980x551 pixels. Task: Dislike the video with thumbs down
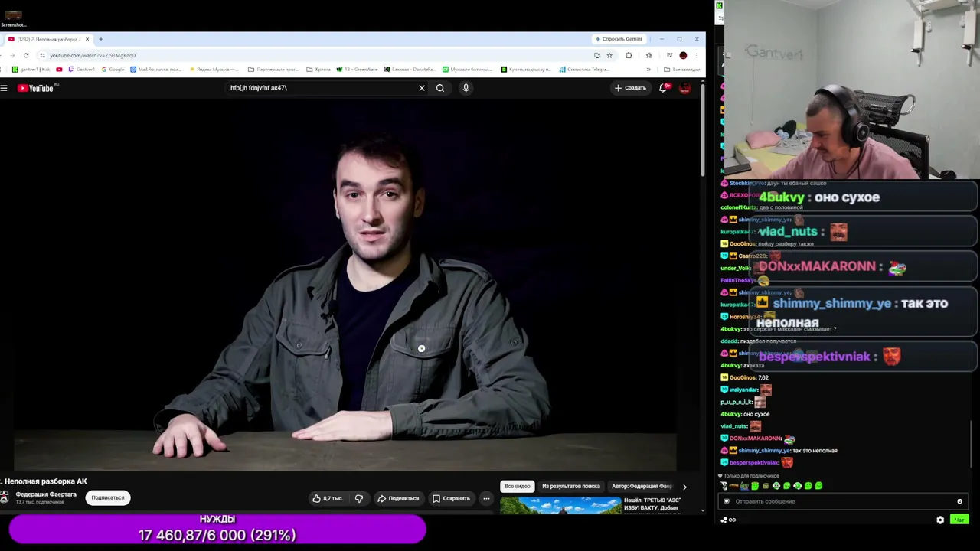point(359,499)
